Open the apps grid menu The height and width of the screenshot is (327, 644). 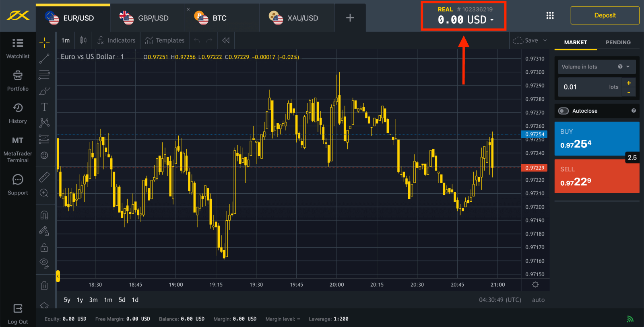[550, 16]
